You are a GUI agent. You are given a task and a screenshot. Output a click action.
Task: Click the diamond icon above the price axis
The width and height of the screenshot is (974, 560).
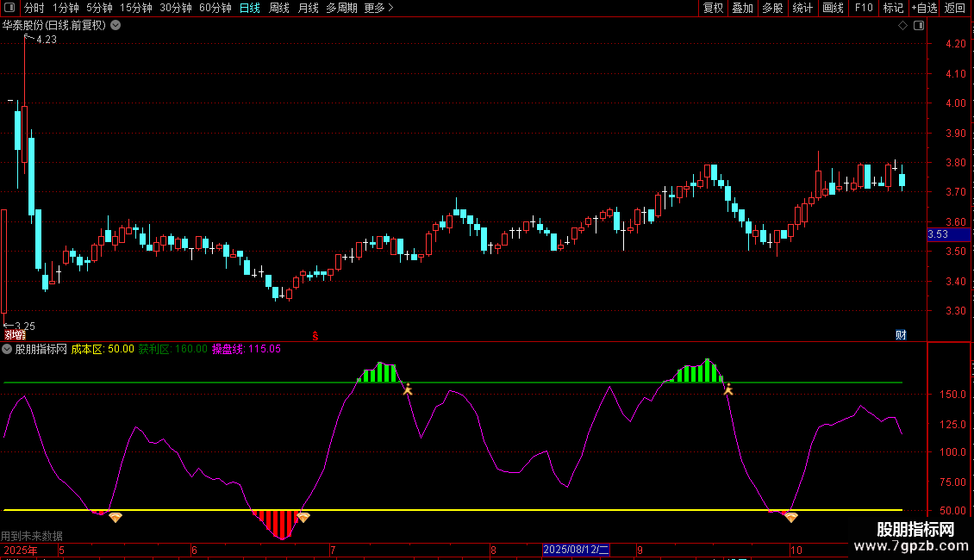coord(902,25)
